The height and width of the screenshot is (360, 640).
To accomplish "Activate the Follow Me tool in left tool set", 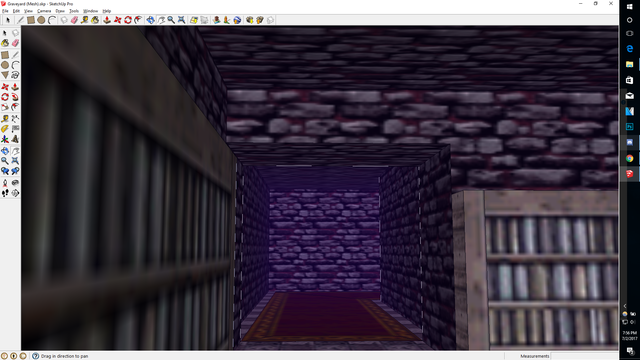I will [x=15, y=97].
